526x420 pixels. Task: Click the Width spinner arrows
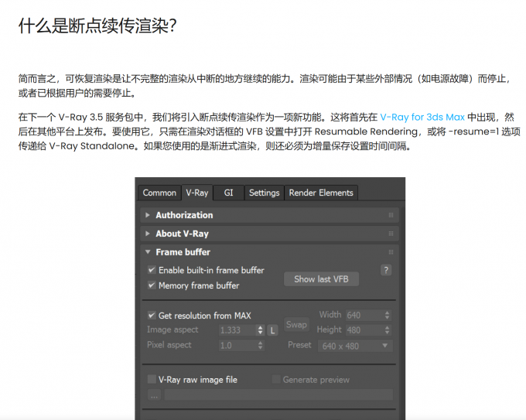click(x=388, y=315)
